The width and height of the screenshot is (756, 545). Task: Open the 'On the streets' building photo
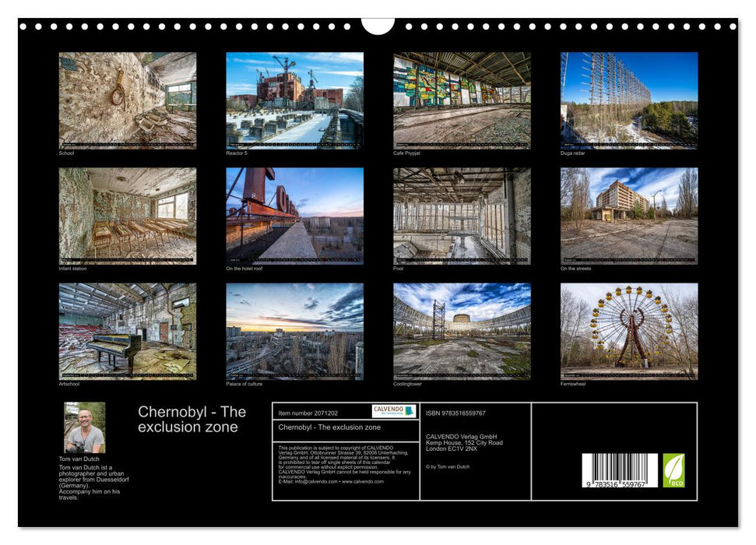(629, 216)
